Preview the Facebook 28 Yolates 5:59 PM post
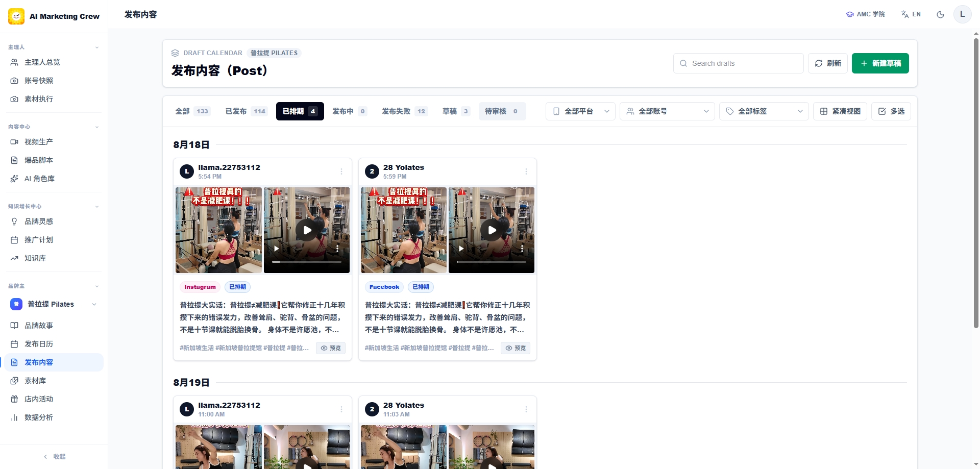The image size is (980, 469). tap(516, 348)
